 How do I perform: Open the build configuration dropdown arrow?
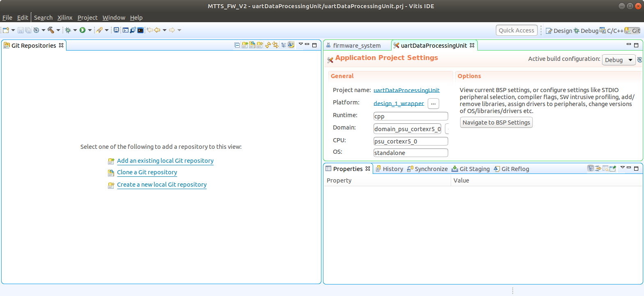(x=44, y=30)
